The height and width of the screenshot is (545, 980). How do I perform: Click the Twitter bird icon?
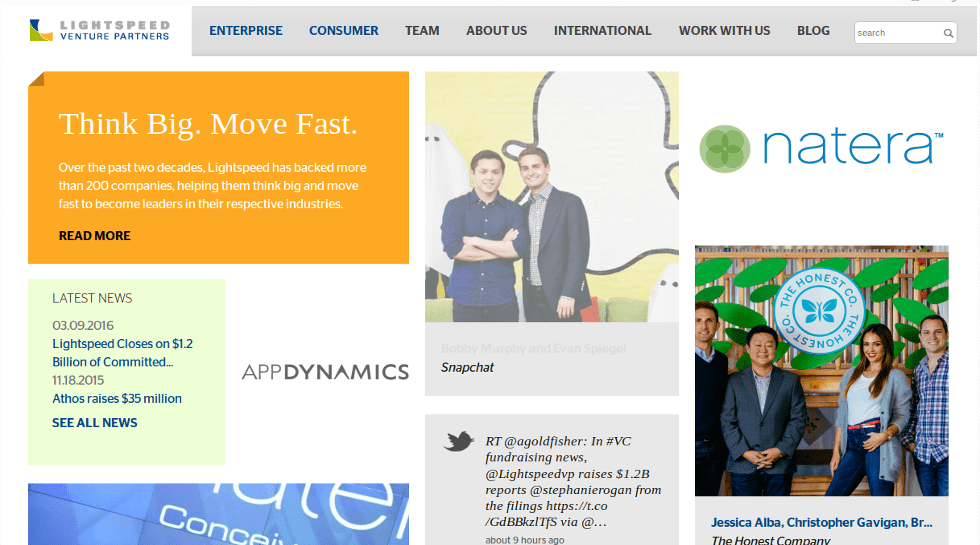point(459,441)
